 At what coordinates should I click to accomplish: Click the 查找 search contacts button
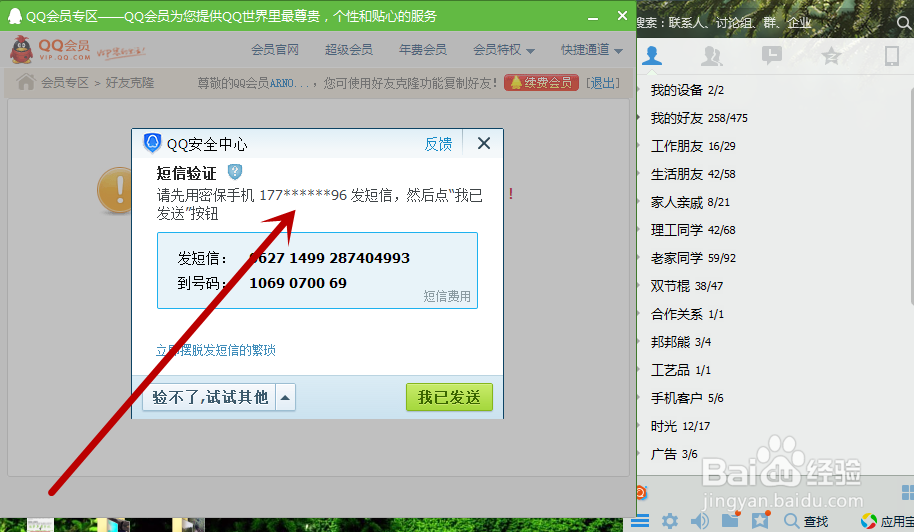click(x=806, y=521)
